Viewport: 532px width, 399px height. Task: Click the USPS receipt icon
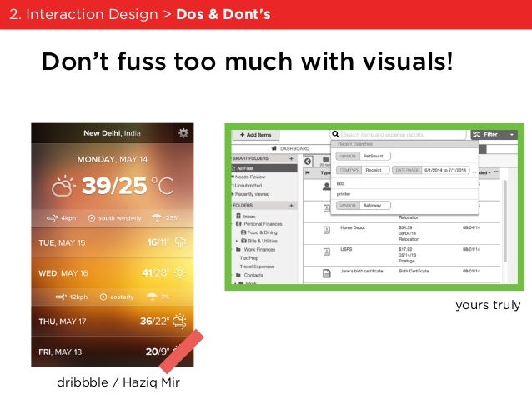point(326,252)
